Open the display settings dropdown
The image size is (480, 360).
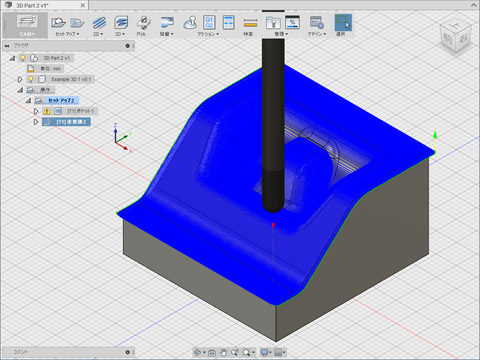266,352
